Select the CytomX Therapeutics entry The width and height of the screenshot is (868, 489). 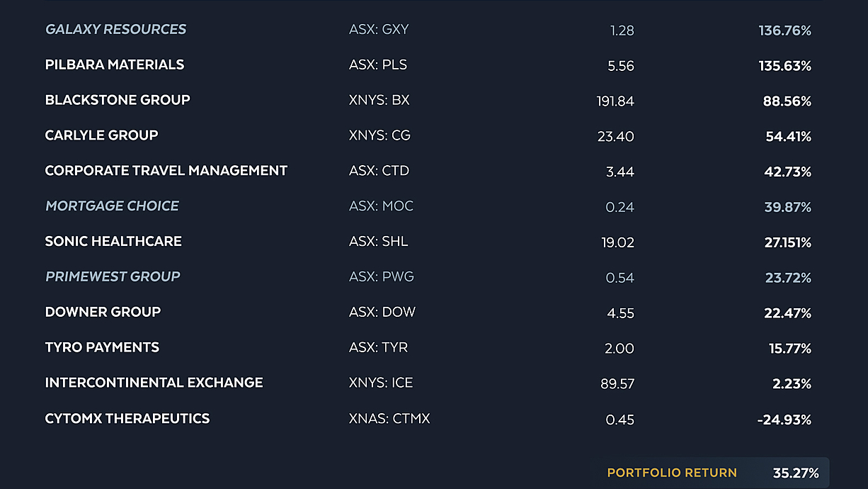(127, 419)
